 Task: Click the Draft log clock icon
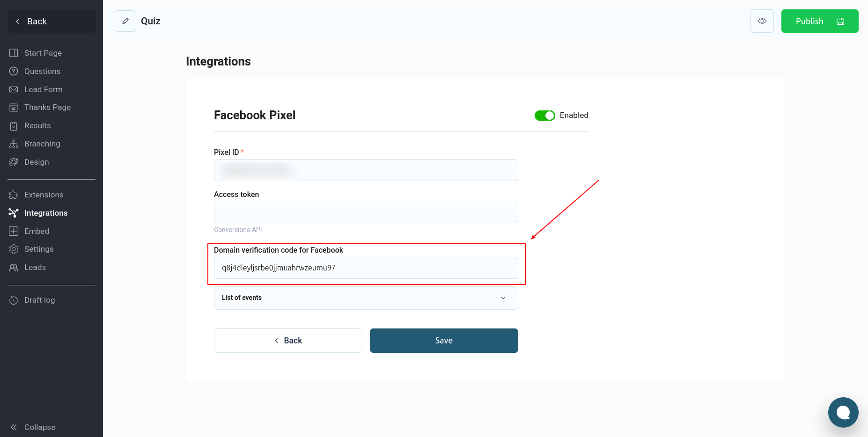point(14,300)
